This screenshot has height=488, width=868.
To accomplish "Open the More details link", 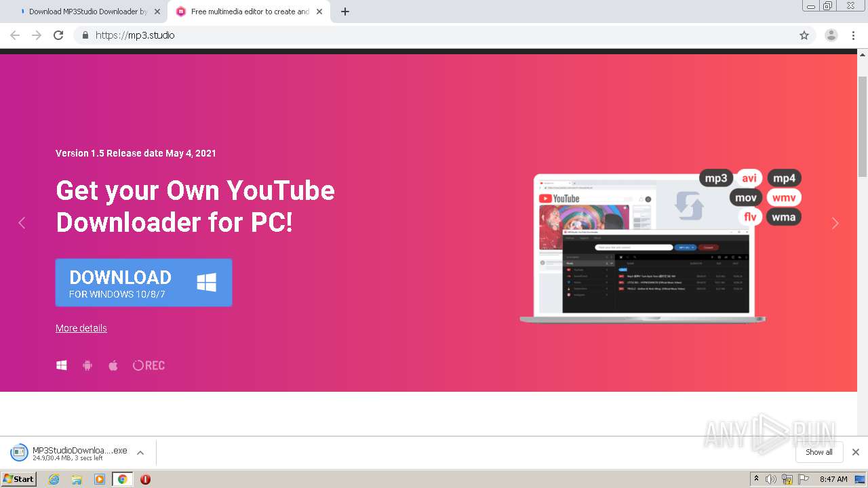I will (81, 328).
